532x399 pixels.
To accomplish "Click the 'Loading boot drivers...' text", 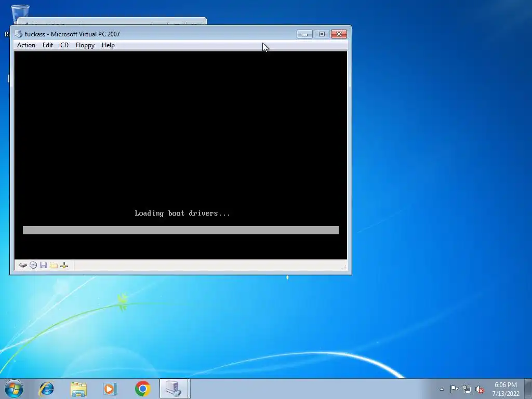I will [182, 214].
